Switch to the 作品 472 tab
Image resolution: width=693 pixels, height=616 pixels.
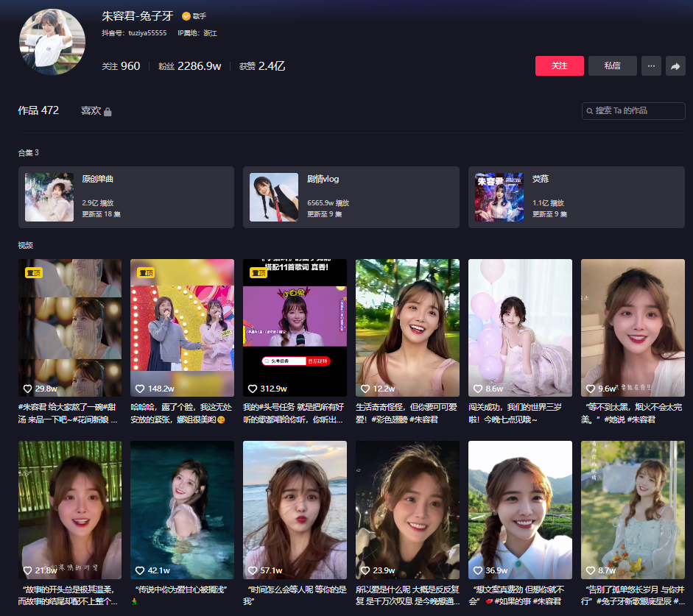click(x=38, y=110)
